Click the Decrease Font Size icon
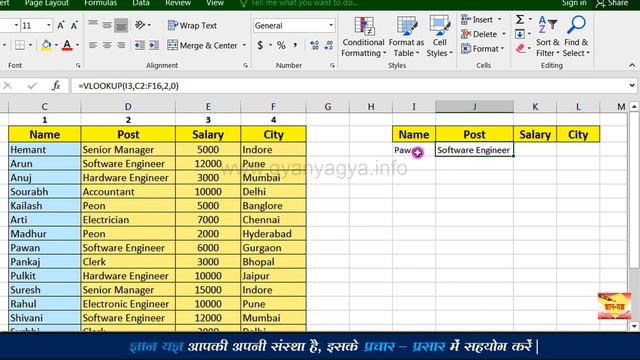This screenshot has height=360, width=640. [x=74, y=25]
